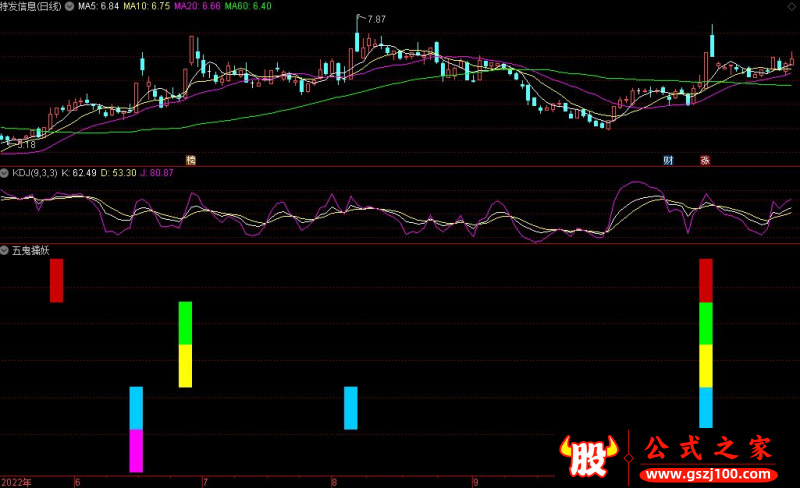Expand the KDJ(9,3,3) indicator menu arrow
The width and height of the screenshot is (800, 488).
coord(4,173)
